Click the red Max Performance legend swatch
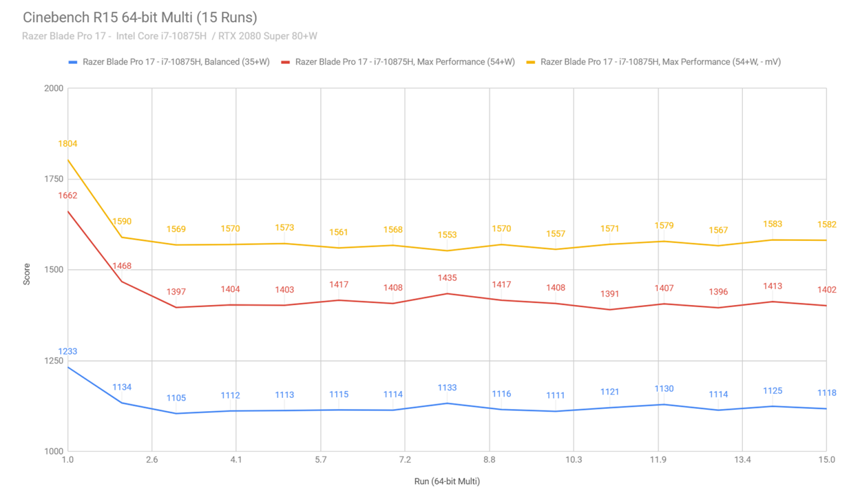Screen dimensions: 849x504 point(285,62)
